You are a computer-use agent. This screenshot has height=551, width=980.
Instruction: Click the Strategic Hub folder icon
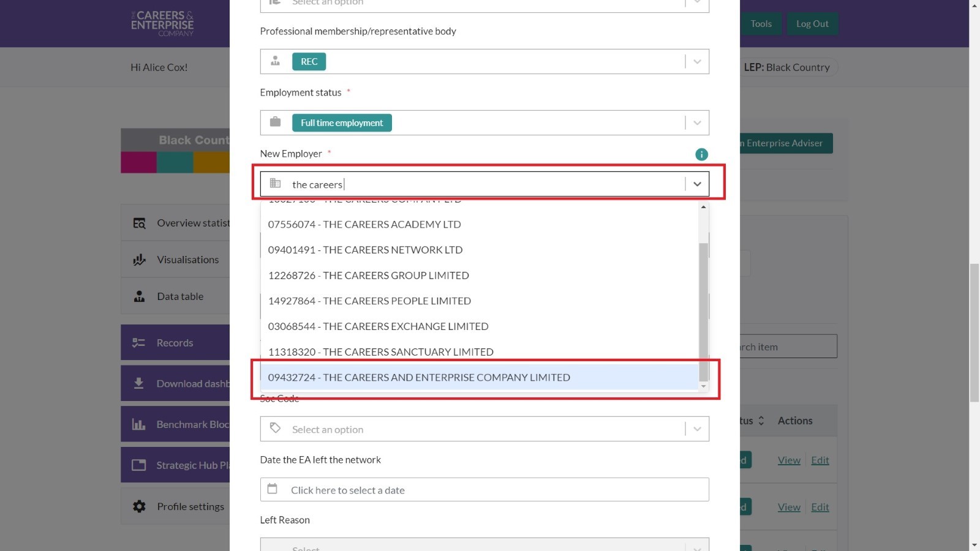point(139,465)
